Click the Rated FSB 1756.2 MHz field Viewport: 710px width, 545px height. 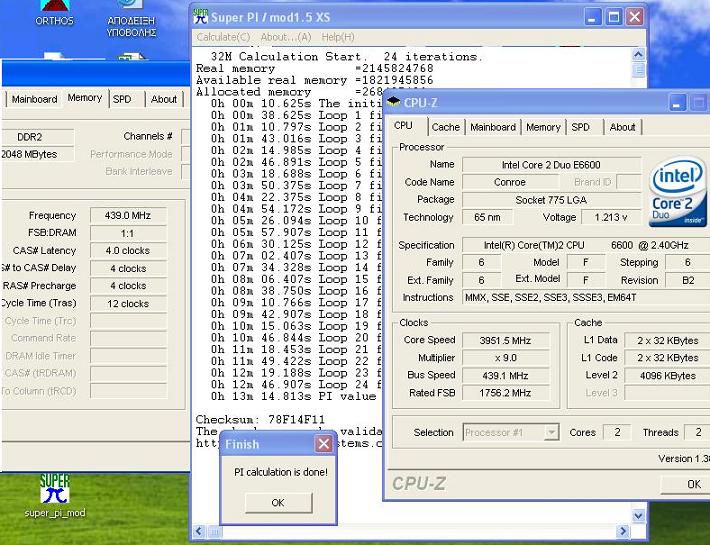pyautogui.click(x=505, y=393)
